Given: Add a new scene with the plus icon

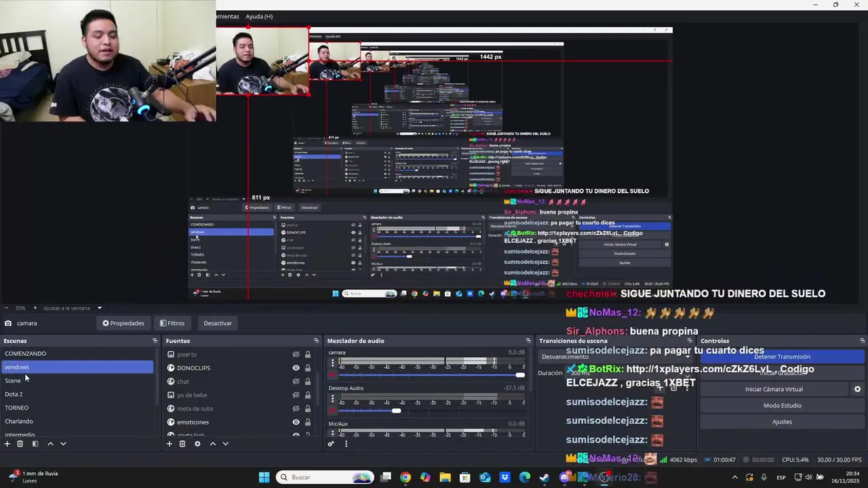Looking at the screenshot, I should click(7, 444).
